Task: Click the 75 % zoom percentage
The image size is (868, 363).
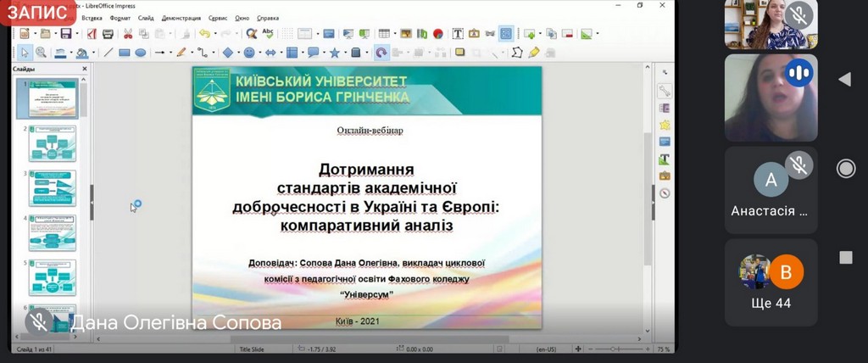Action: click(x=664, y=349)
